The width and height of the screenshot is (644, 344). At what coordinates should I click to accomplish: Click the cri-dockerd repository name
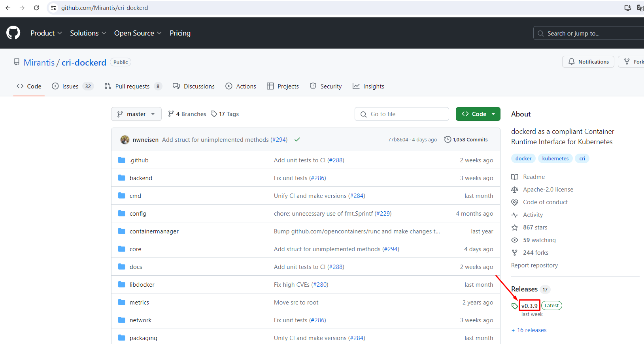[x=84, y=62]
